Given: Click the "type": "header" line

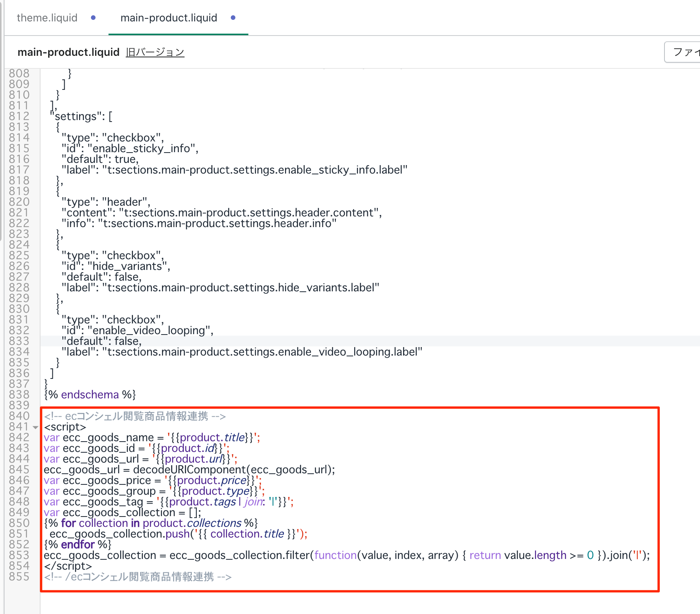Looking at the screenshot, I should [x=106, y=201].
